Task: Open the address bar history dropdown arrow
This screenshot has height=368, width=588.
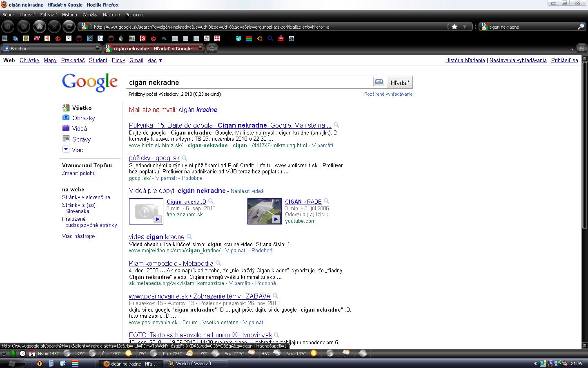Action: [464, 27]
